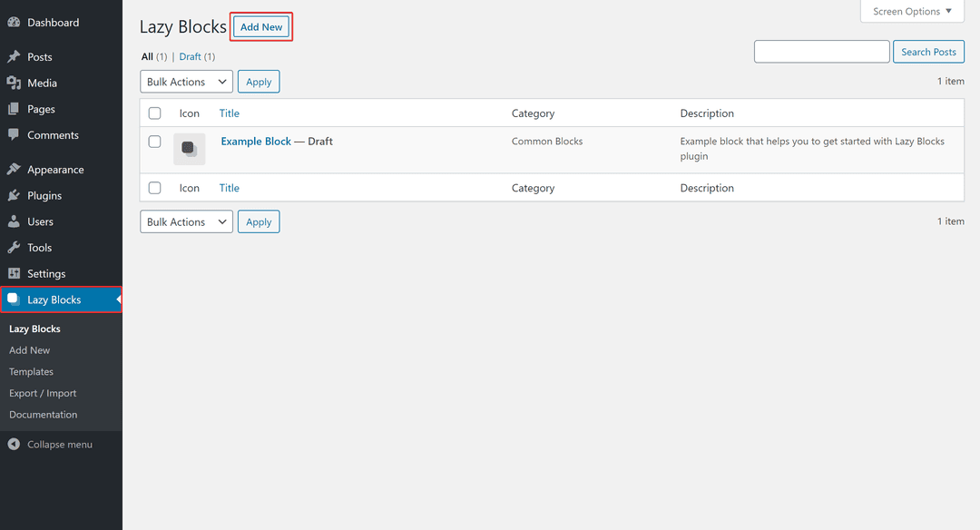Open the Example Block draft link
The image size is (980, 530).
(x=258, y=141)
